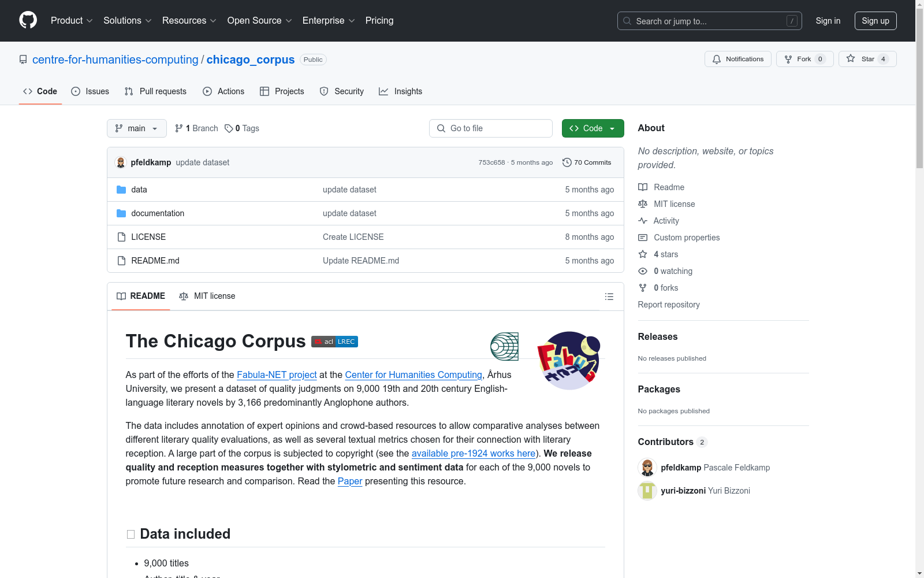
Task: Star the chicago_corpus repository
Action: pos(867,59)
